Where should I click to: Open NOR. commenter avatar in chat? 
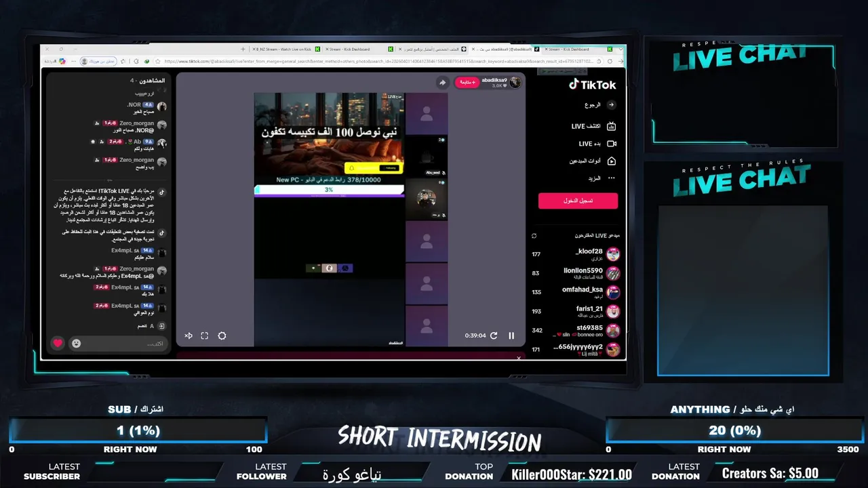(x=161, y=106)
